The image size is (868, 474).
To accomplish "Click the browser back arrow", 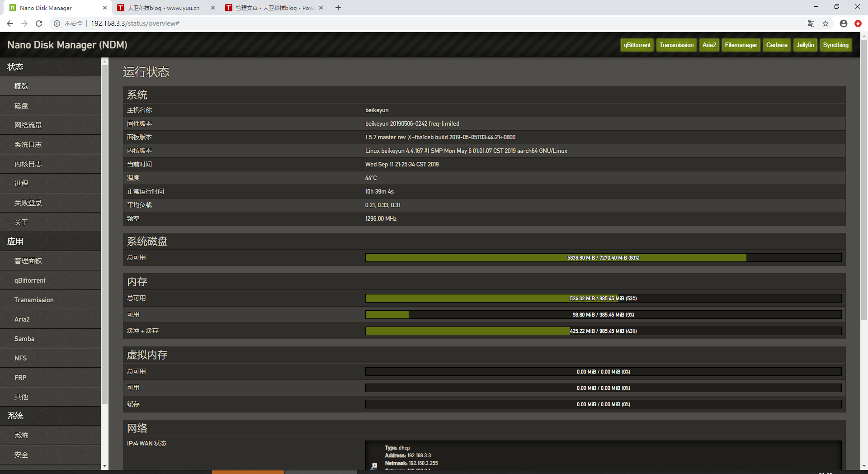I will tap(10, 24).
